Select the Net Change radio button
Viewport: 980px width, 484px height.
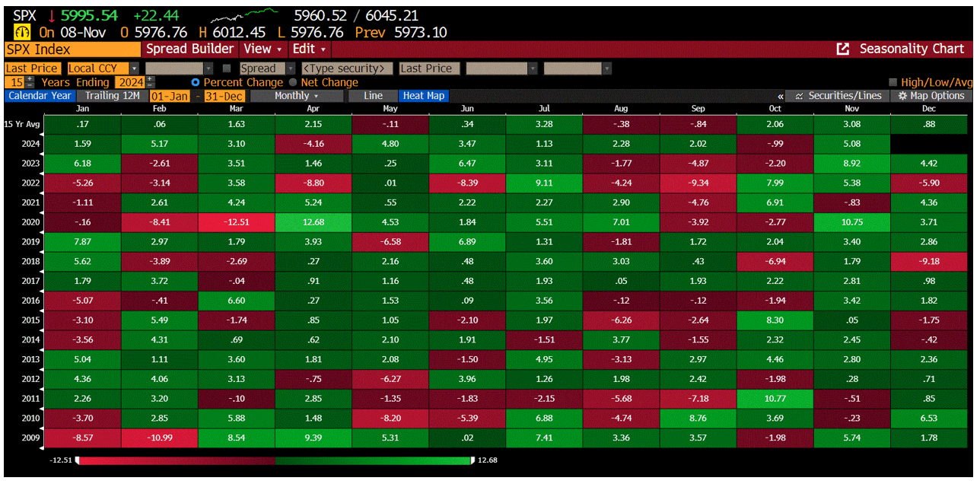(x=293, y=82)
